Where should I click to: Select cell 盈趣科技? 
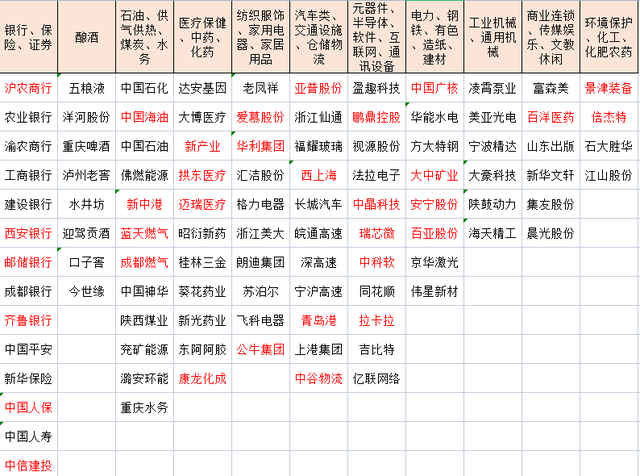376,88
